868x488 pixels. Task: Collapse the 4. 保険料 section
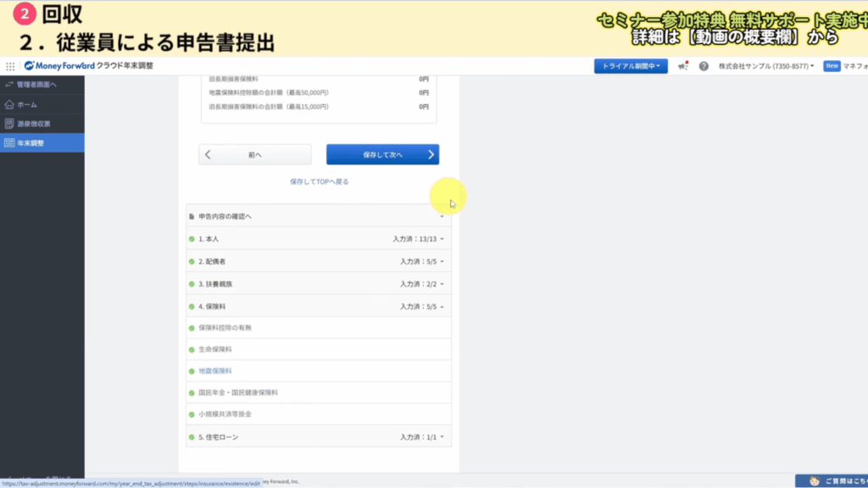coord(319,307)
